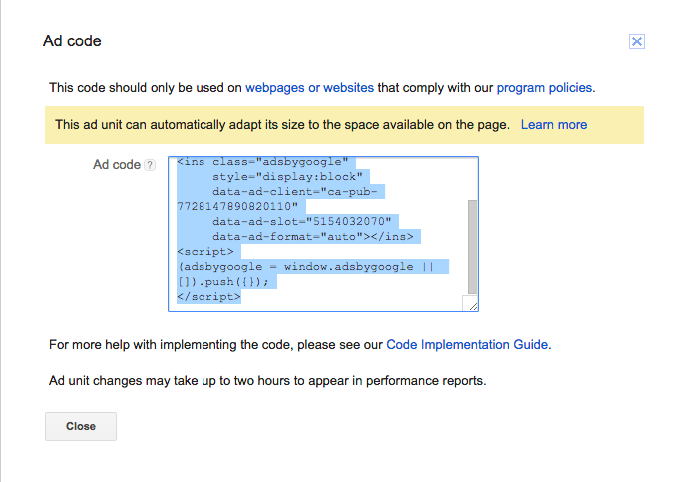Click the closing </script> tag line
Screen dimensions: 688x482
point(209,297)
